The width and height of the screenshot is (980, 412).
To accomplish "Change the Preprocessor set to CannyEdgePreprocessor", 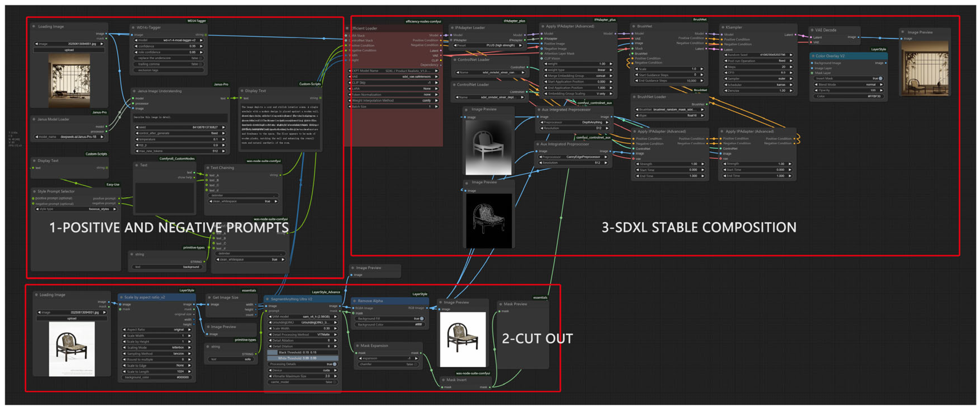I will click(573, 157).
